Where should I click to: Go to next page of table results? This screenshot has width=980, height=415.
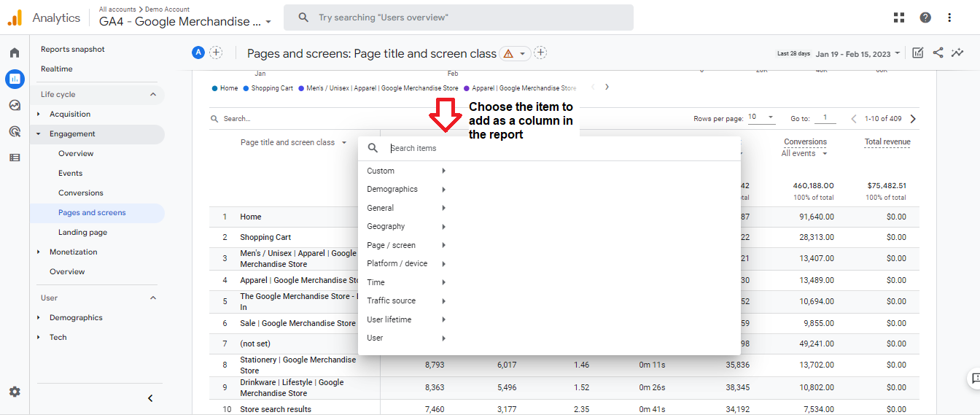click(913, 119)
